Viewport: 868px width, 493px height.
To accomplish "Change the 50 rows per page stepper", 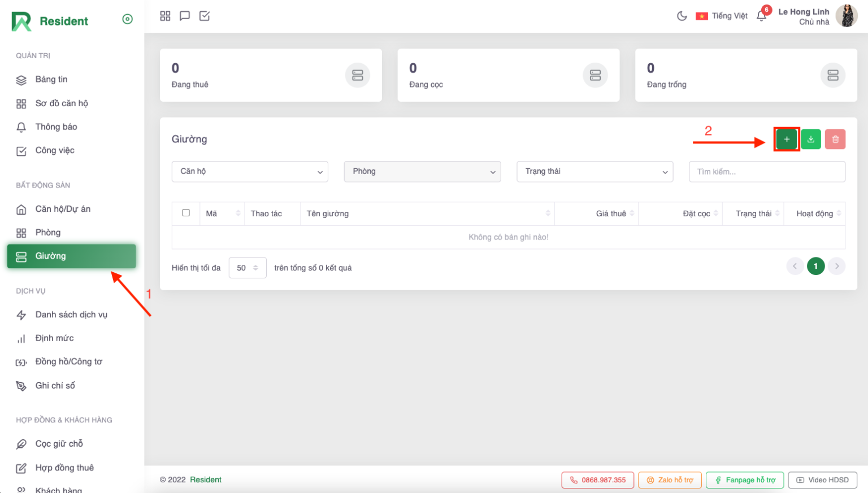I will [248, 268].
